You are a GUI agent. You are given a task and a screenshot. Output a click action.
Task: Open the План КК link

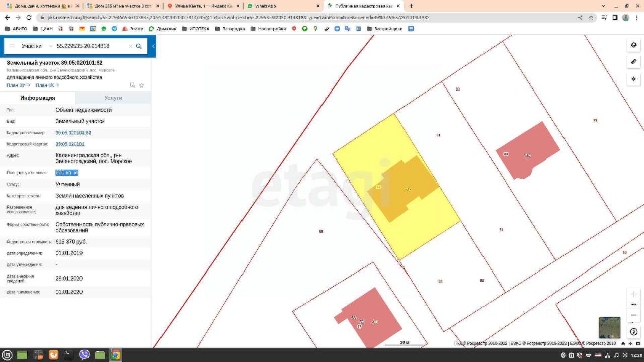click(47, 85)
